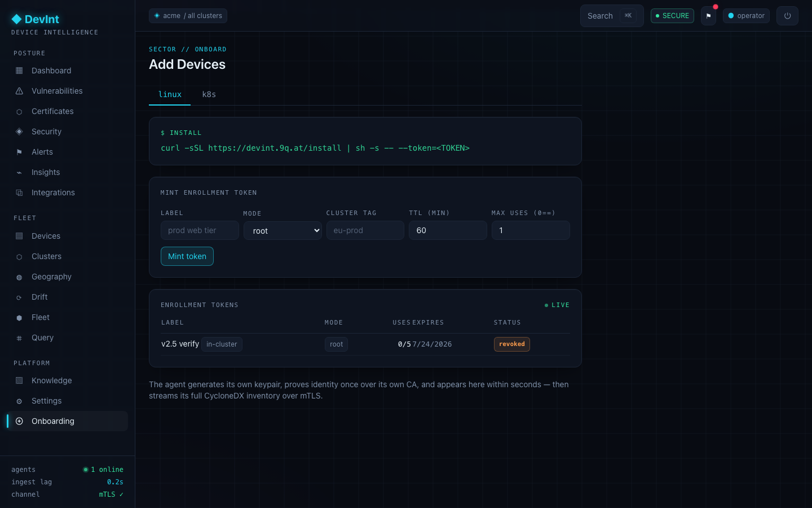Image resolution: width=812 pixels, height=508 pixels.
Task: Click the Geography globe icon
Action: [19, 277]
